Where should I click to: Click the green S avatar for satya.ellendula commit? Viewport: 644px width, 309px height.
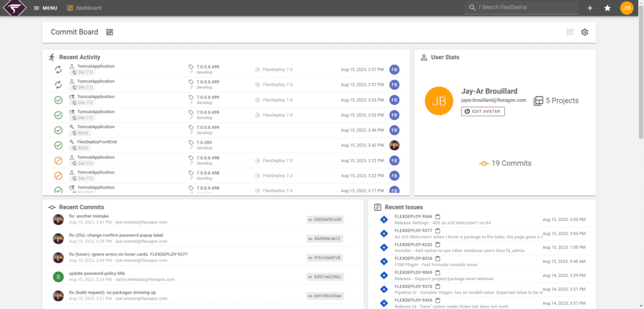pyautogui.click(x=58, y=276)
